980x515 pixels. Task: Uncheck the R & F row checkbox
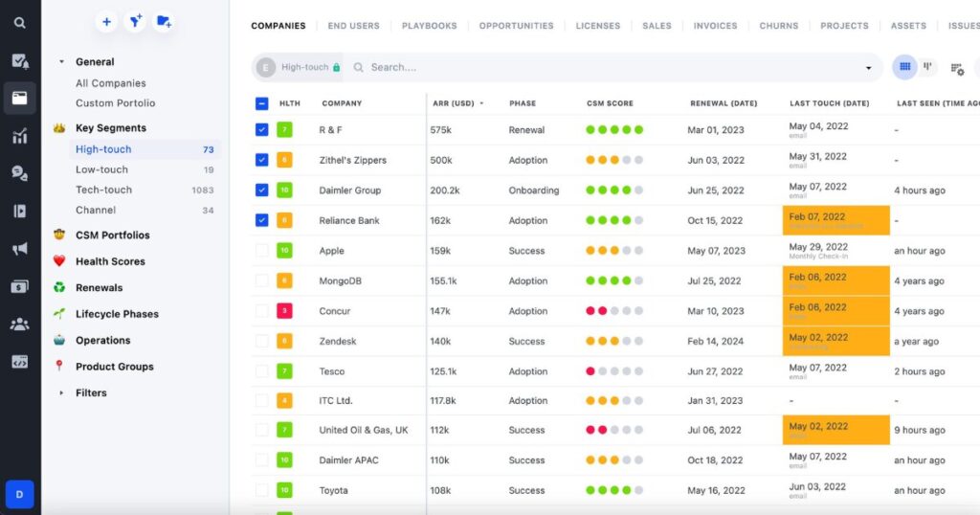(x=262, y=130)
